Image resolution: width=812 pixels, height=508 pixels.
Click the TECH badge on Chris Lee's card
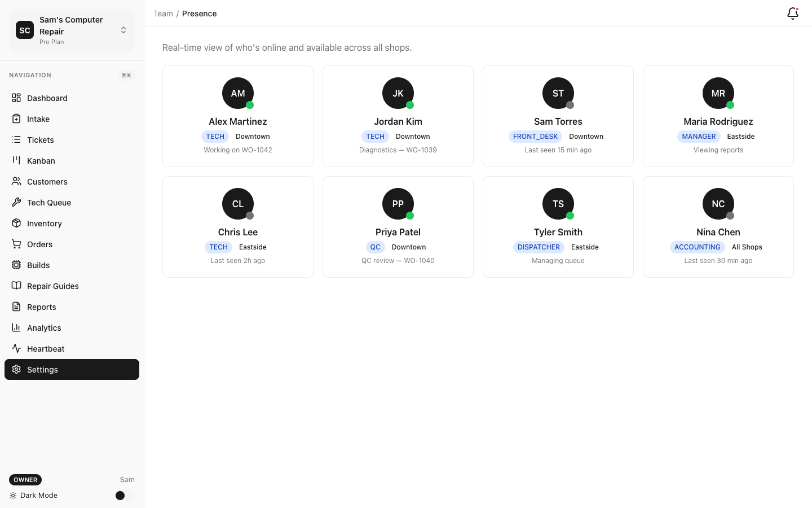pyautogui.click(x=218, y=247)
